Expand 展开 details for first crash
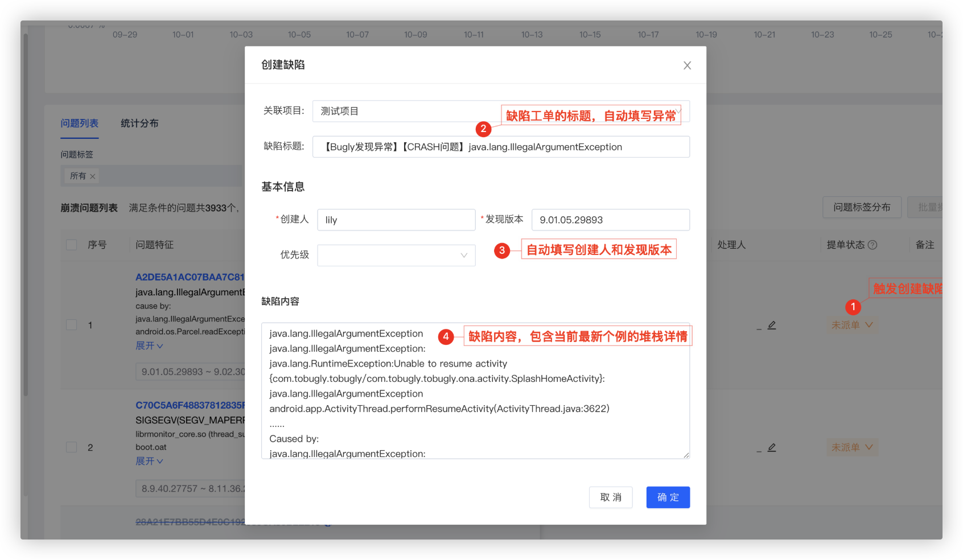The height and width of the screenshot is (560, 963). (149, 346)
